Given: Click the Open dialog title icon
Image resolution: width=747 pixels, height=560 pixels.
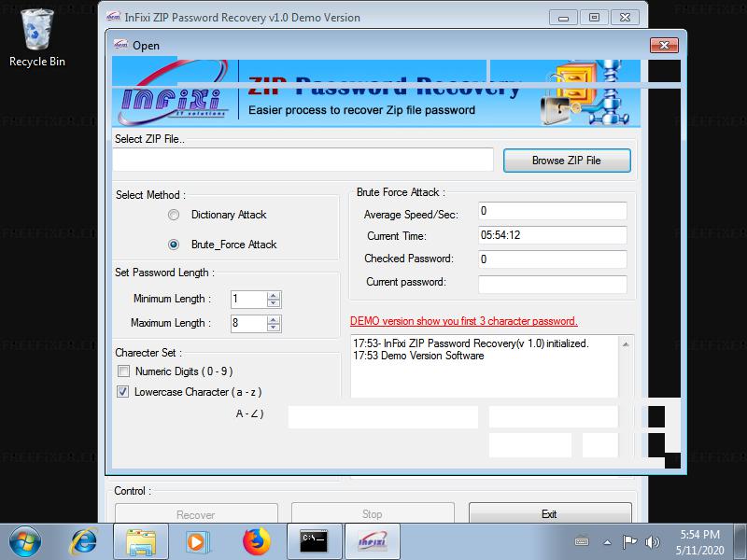Looking at the screenshot, I should click(120, 45).
